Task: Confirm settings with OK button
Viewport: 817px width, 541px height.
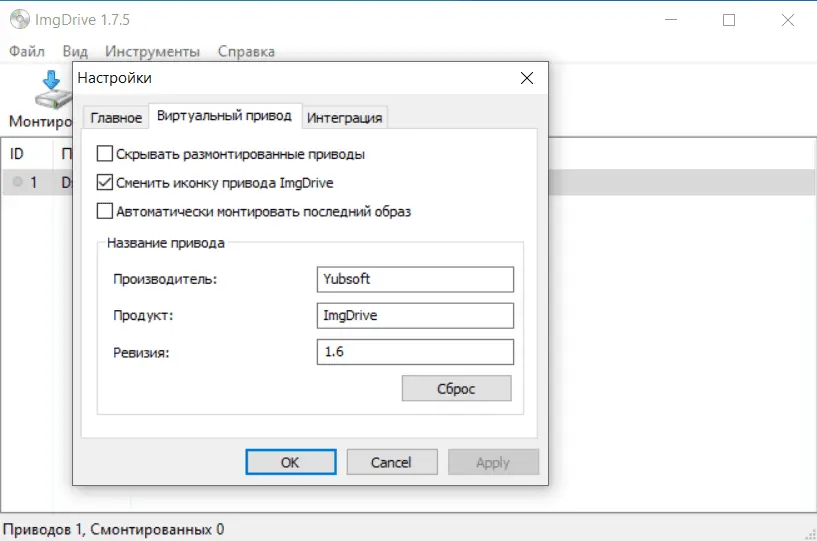Action: coord(290,462)
